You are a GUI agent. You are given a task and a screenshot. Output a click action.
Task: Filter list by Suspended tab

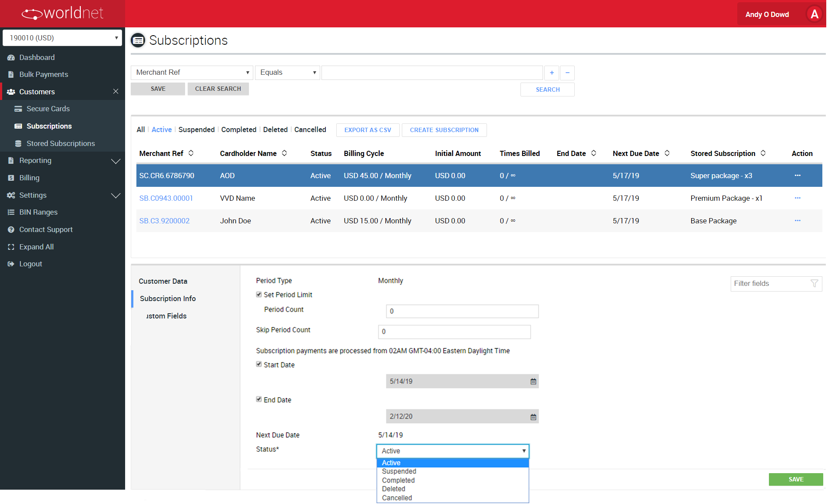(x=196, y=129)
